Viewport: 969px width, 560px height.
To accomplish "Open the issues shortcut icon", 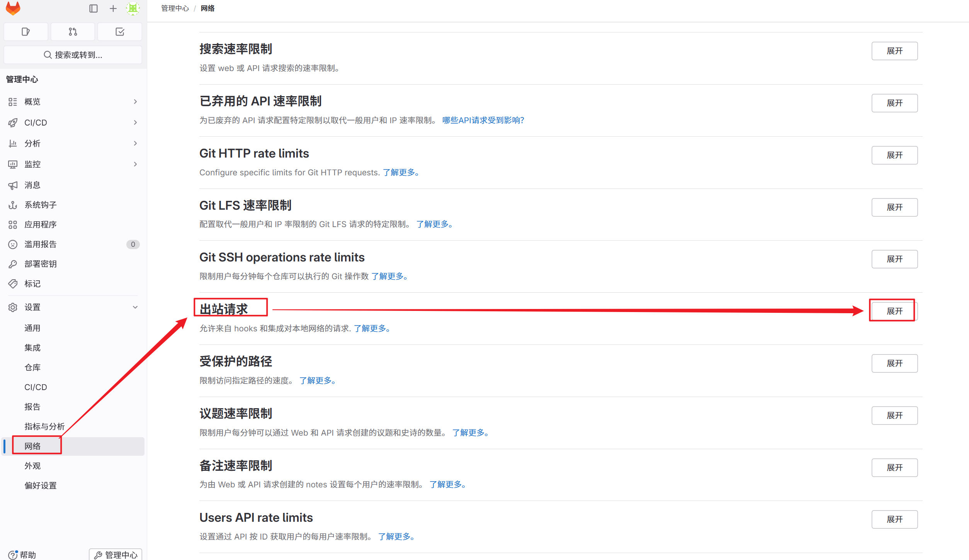I will (x=26, y=32).
